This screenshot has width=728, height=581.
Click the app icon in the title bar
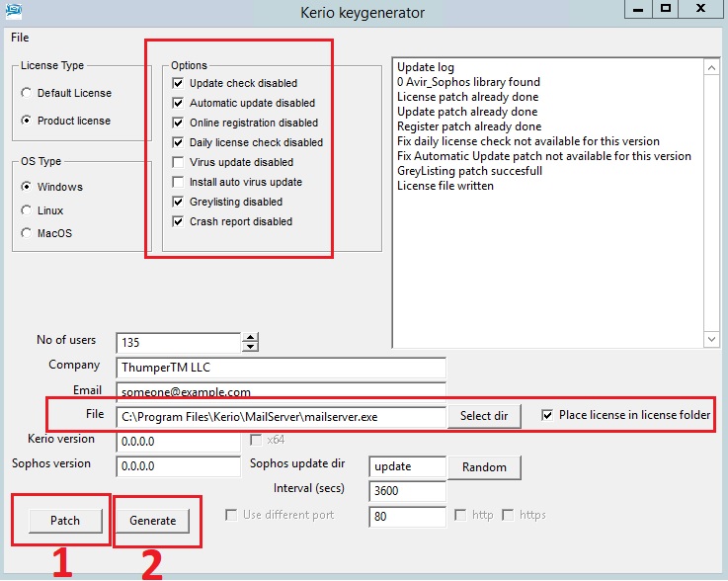(x=14, y=11)
